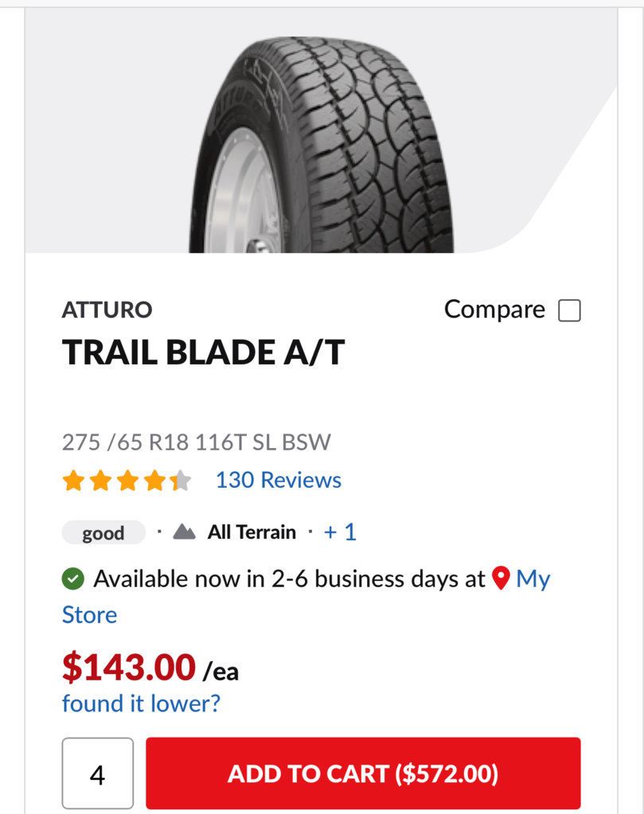Screen dimensions: 644x814
Task: Click the red location pin icon
Action: click(501, 578)
